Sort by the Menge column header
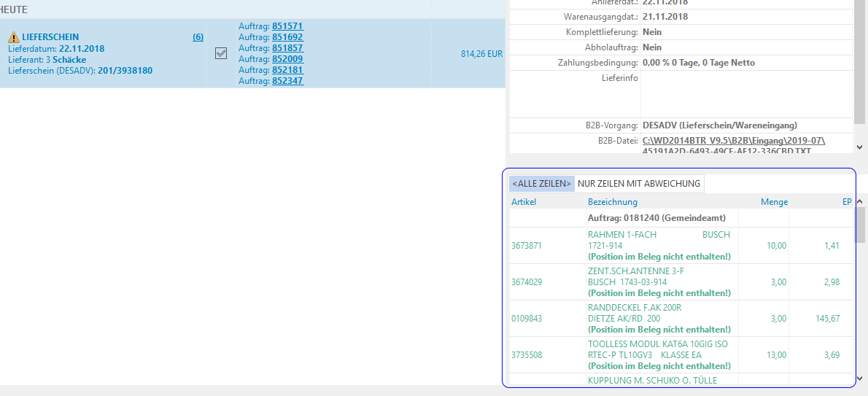 click(x=774, y=202)
